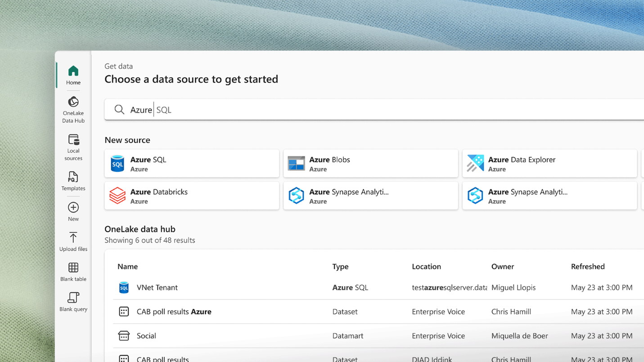
Task: Click dataset icon beside CAB poll results Azure
Action: pyautogui.click(x=124, y=312)
